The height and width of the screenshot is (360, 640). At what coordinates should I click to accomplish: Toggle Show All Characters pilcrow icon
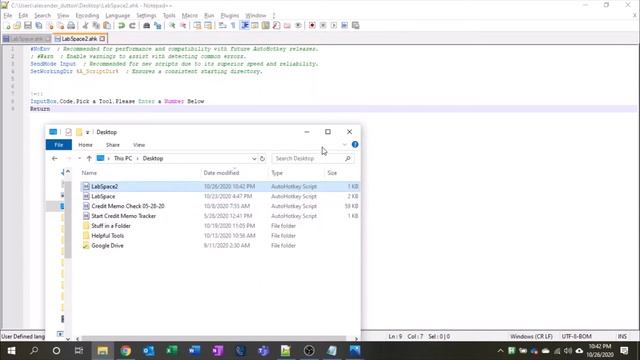[233, 26]
